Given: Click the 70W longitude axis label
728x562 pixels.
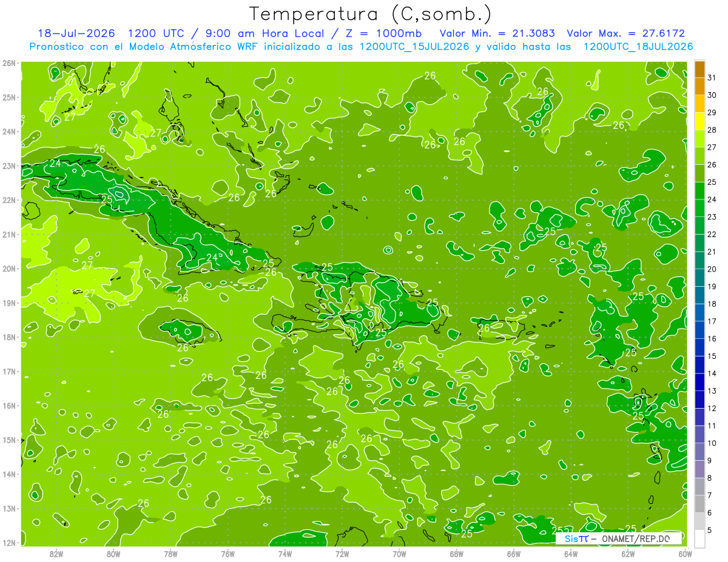Looking at the screenshot, I should pos(399,554).
